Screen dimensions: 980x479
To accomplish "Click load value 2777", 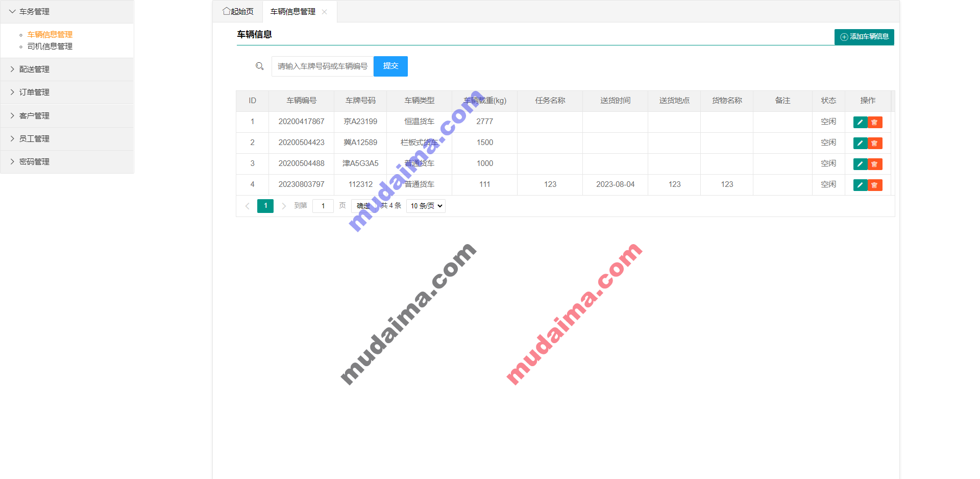I will pyautogui.click(x=485, y=122).
